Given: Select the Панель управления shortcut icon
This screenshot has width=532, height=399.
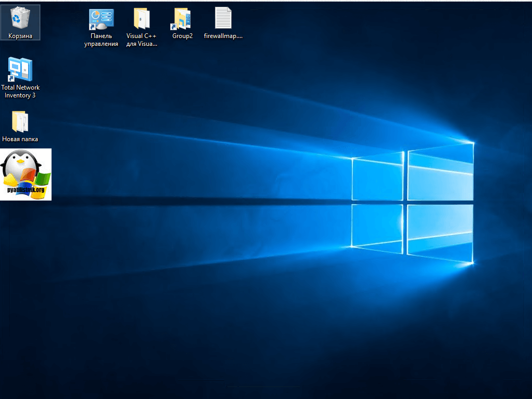Looking at the screenshot, I should pos(101,19).
